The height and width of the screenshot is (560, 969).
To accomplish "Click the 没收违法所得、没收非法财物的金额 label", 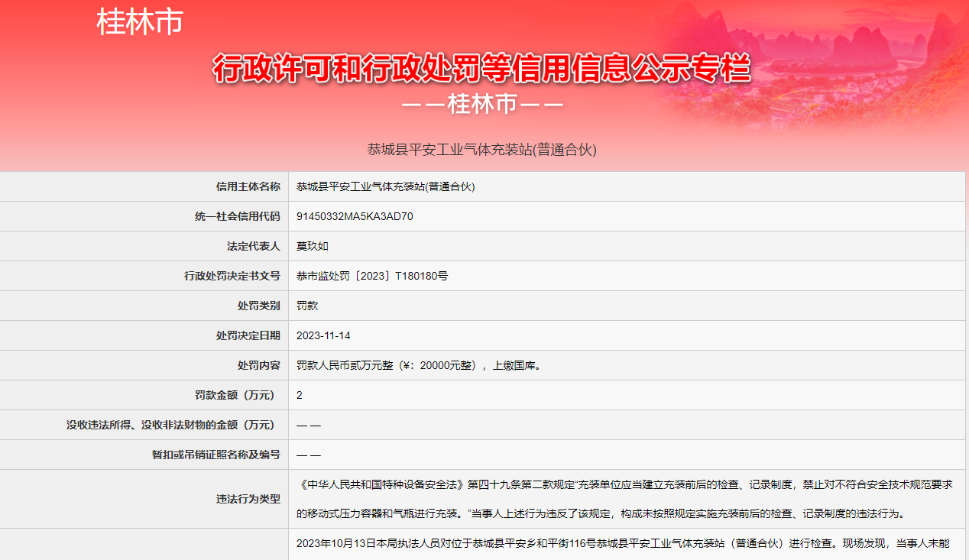I will pyautogui.click(x=173, y=425).
